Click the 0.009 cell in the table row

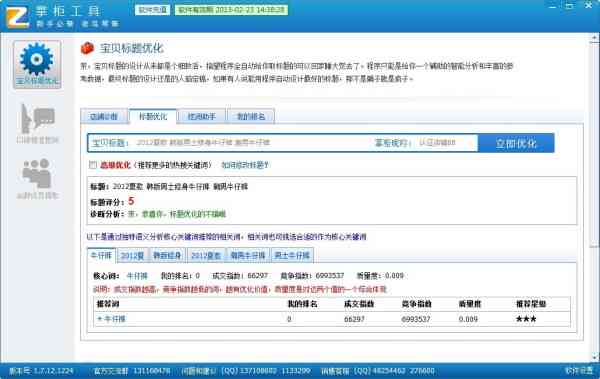468,319
